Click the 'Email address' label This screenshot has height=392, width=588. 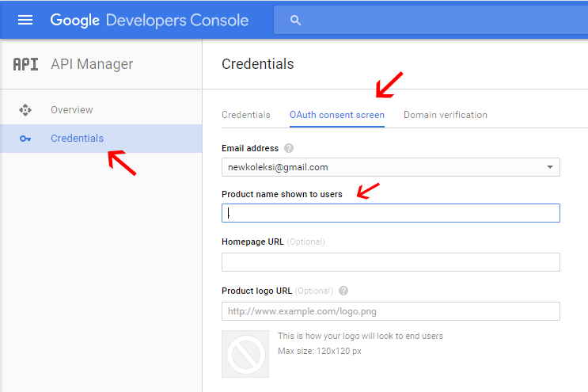(250, 148)
